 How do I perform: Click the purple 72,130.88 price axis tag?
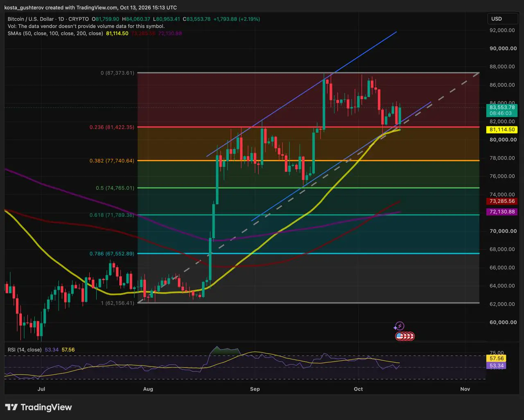click(501, 212)
